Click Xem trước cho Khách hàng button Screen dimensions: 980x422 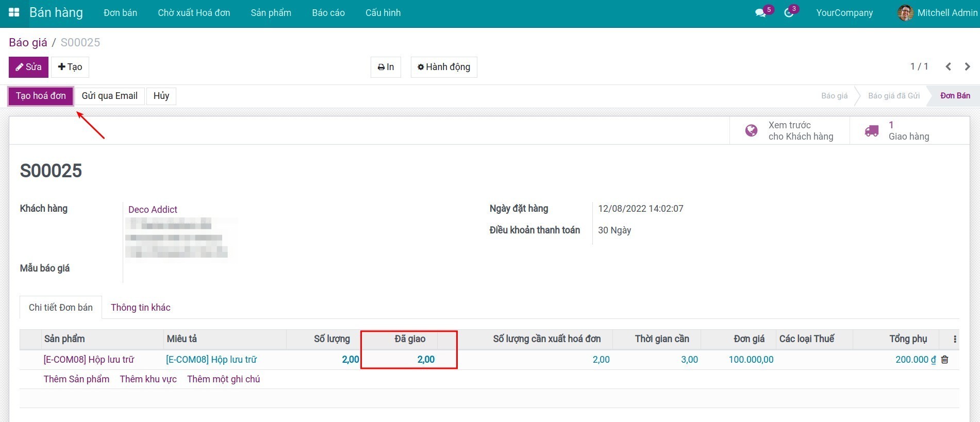coord(790,131)
